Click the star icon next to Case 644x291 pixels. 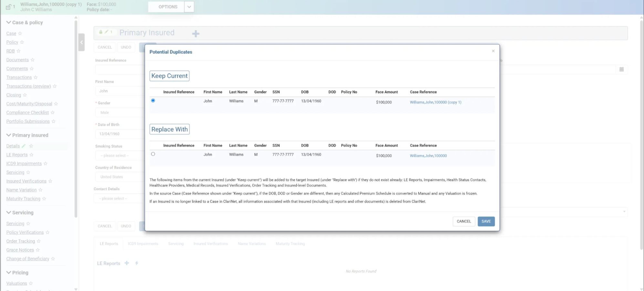[x=20, y=34]
